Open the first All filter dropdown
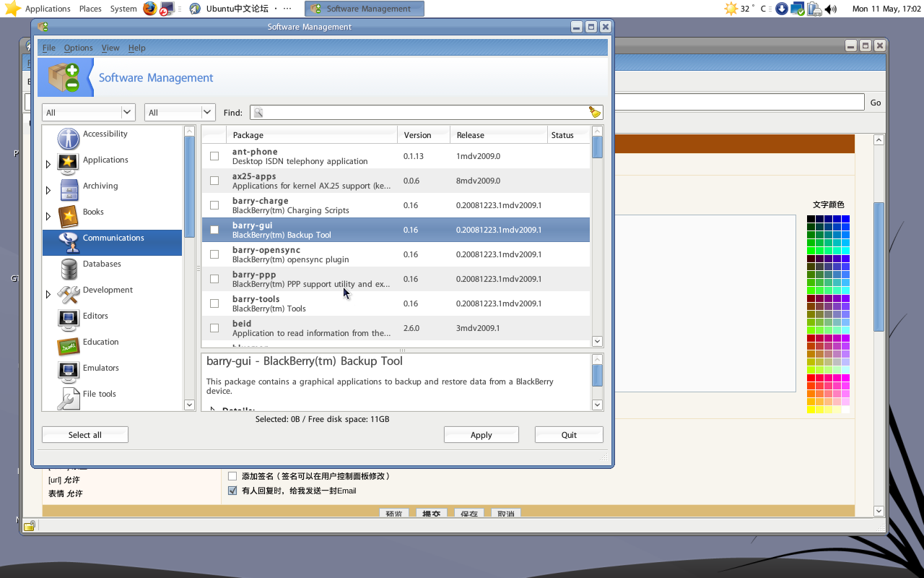Screen dimensions: 924x578 pyautogui.click(x=89, y=112)
